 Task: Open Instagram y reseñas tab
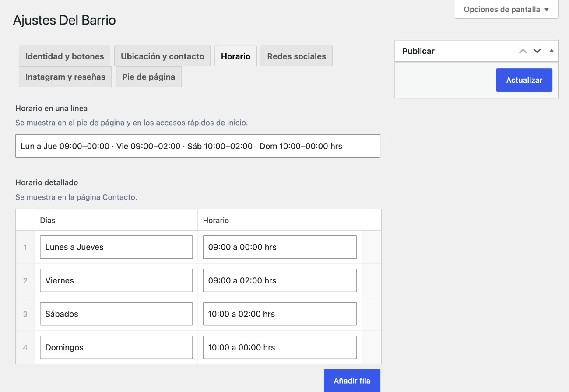tap(65, 77)
